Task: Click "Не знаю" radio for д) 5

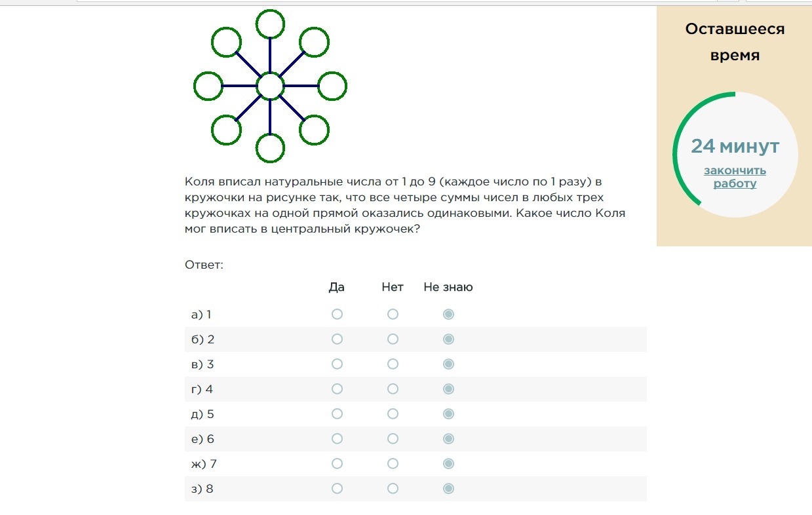Action: tap(448, 414)
